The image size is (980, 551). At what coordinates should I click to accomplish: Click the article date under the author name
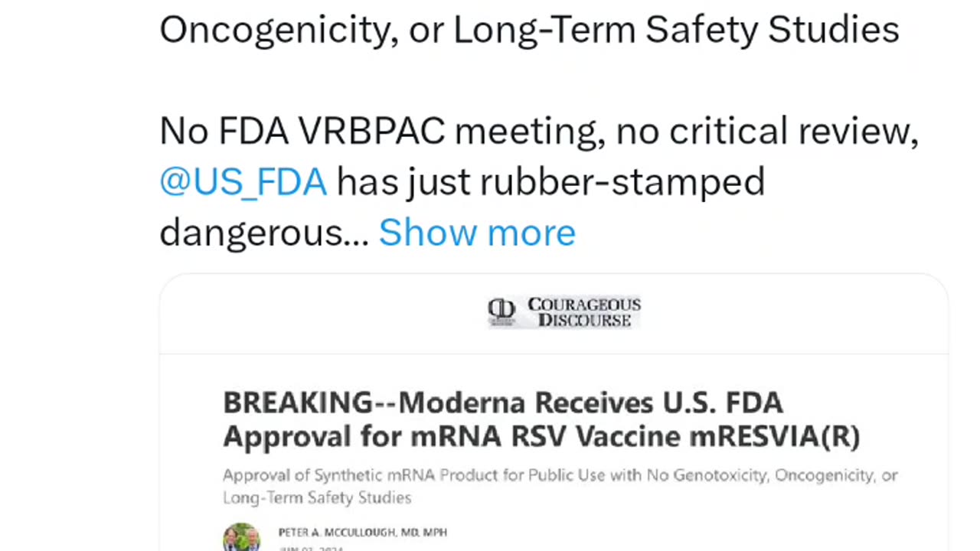(311, 548)
